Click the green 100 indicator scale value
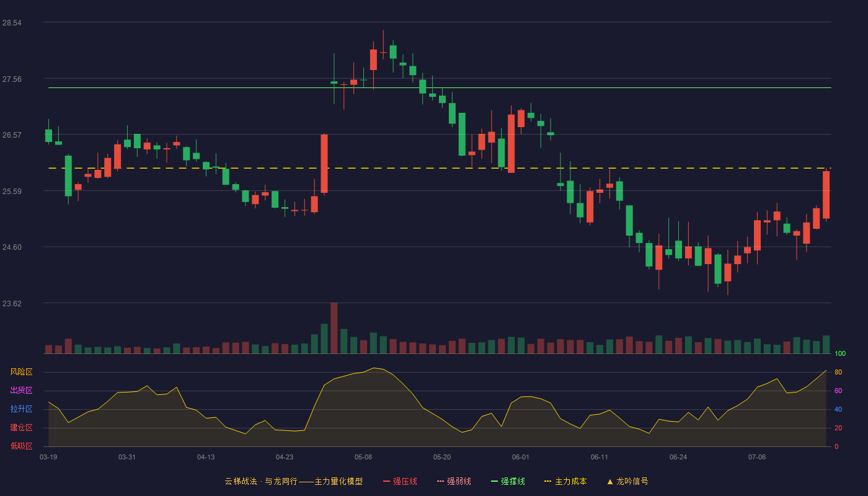 pyautogui.click(x=840, y=354)
